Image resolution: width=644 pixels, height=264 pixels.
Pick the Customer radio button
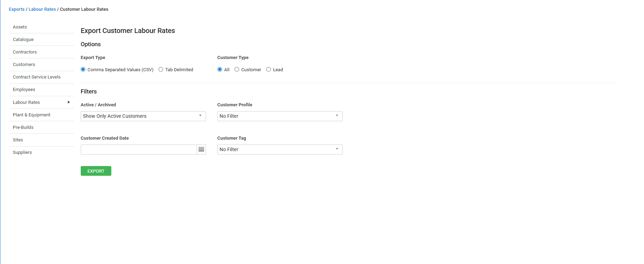(237, 69)
